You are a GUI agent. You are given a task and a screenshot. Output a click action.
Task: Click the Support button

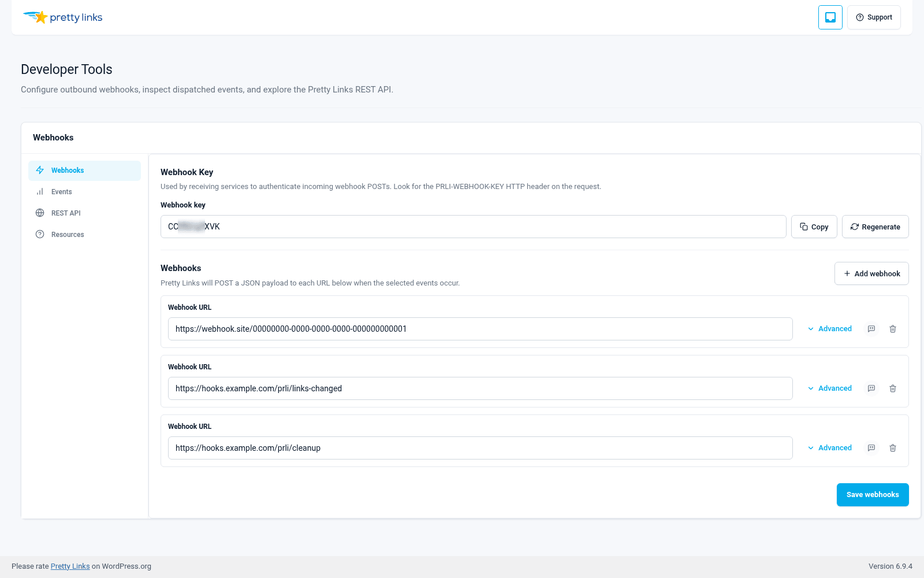pyautogui.click(x=874, y=17)
